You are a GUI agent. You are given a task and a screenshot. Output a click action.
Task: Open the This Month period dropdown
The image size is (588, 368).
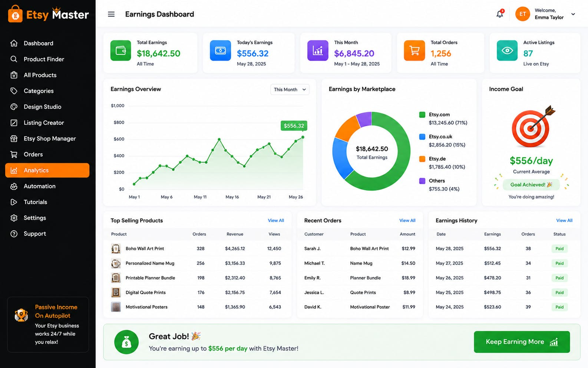pyautogui.click(x=290, y=89)
